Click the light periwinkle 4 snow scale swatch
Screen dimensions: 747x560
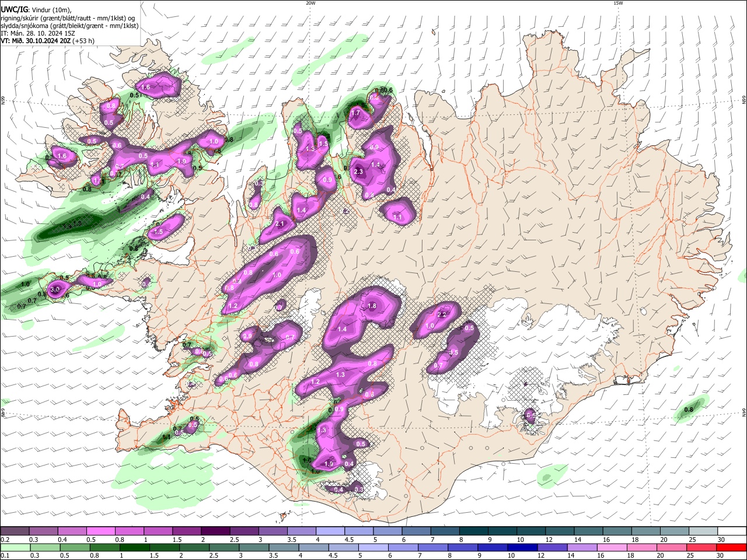point(330,531)
